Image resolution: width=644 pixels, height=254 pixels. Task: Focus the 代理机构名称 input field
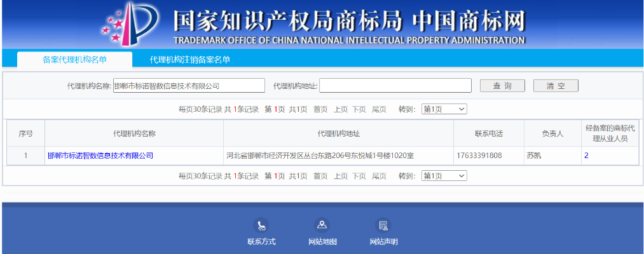tap(189, 86)
